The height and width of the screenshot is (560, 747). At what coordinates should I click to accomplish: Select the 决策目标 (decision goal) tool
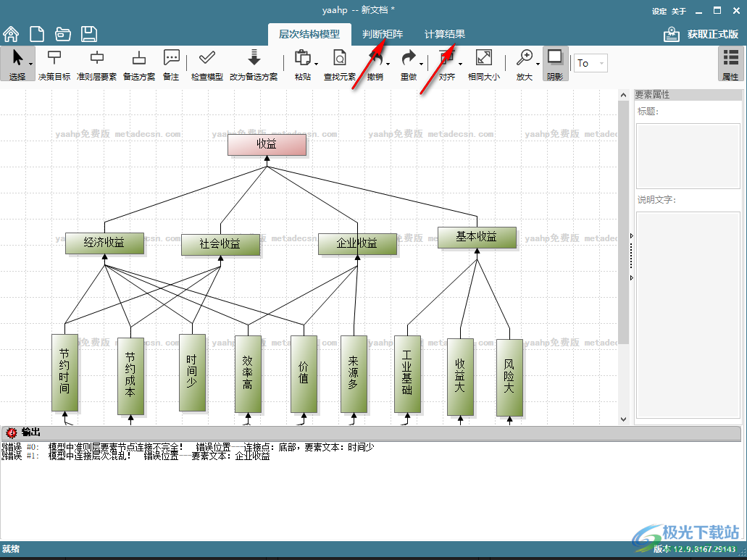coord(54,64)
